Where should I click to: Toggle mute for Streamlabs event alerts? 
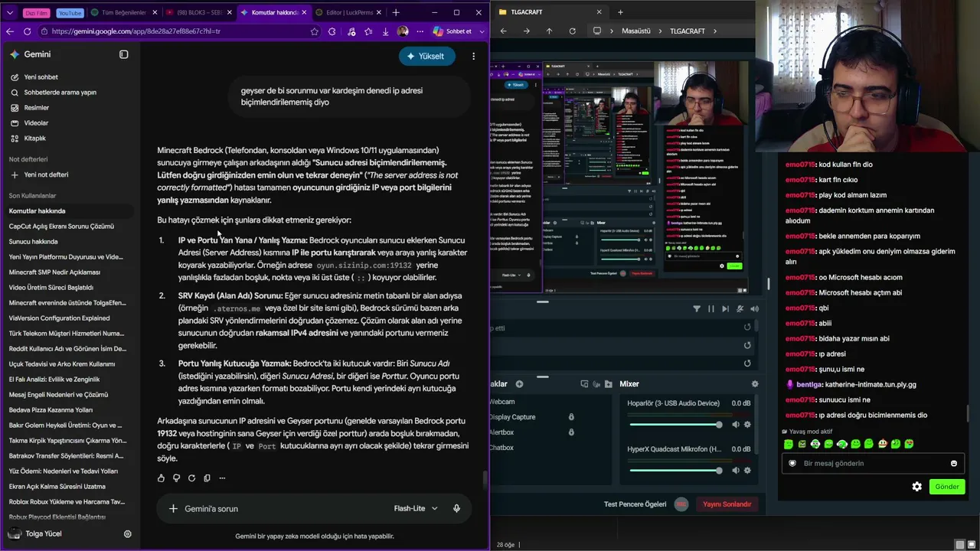[x=740, y=309]
